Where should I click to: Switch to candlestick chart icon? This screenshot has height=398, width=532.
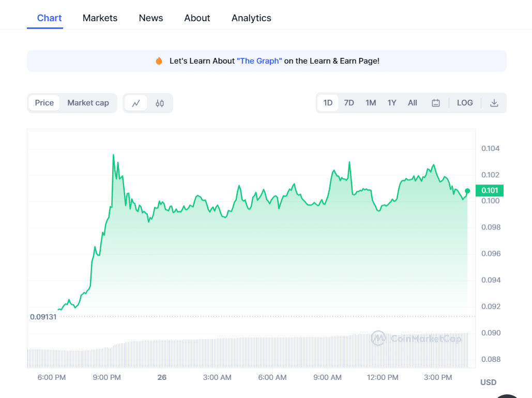pos(160,103)
